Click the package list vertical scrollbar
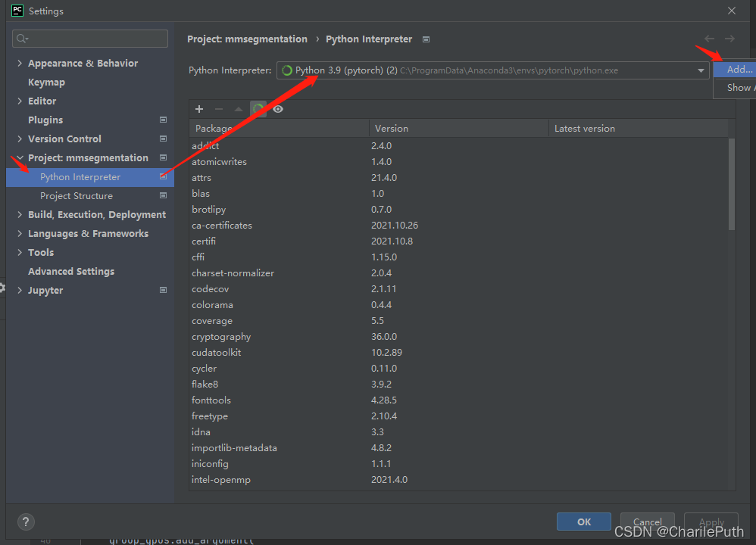This screenshot has width=756, height=545. (x=732, y=184)
